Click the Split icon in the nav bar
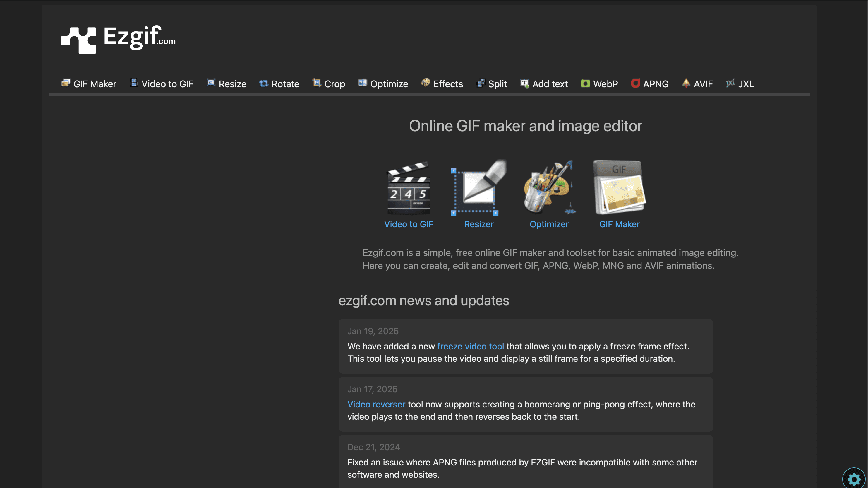The image size is (868, 488). pos(481,83)
